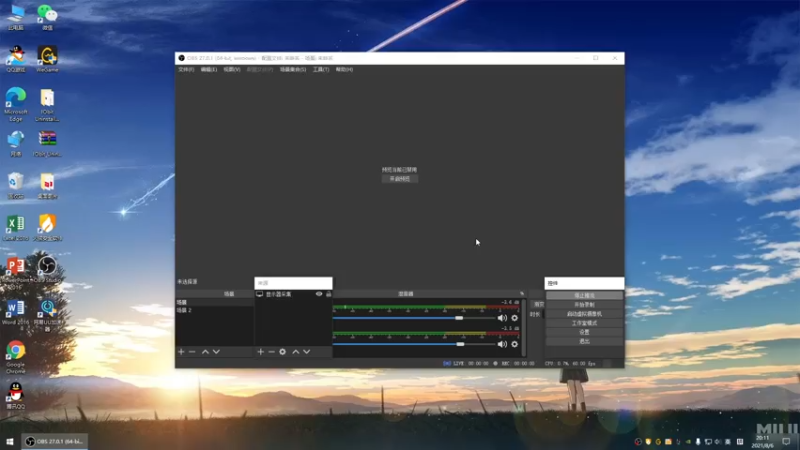Click the second mixer channel volume slider
The width and height of the screenshot is (800, 450).
click(414, 344)
